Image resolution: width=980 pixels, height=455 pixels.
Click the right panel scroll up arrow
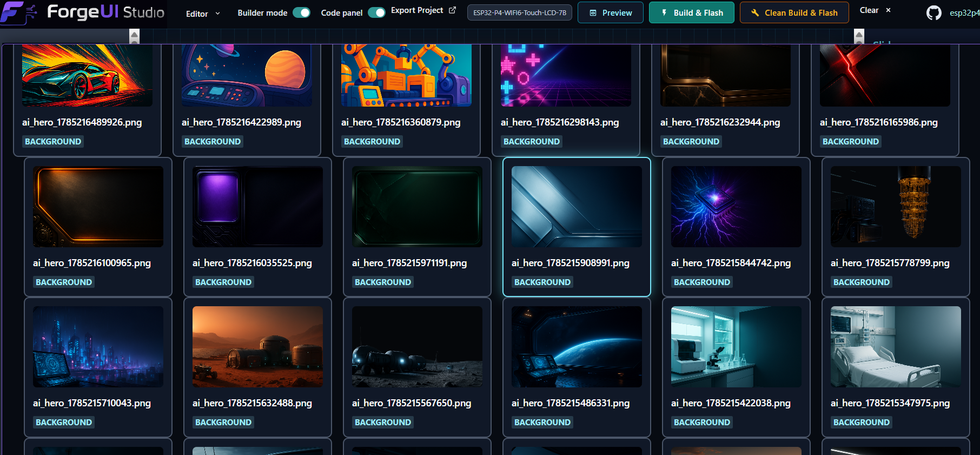[859, 34]
